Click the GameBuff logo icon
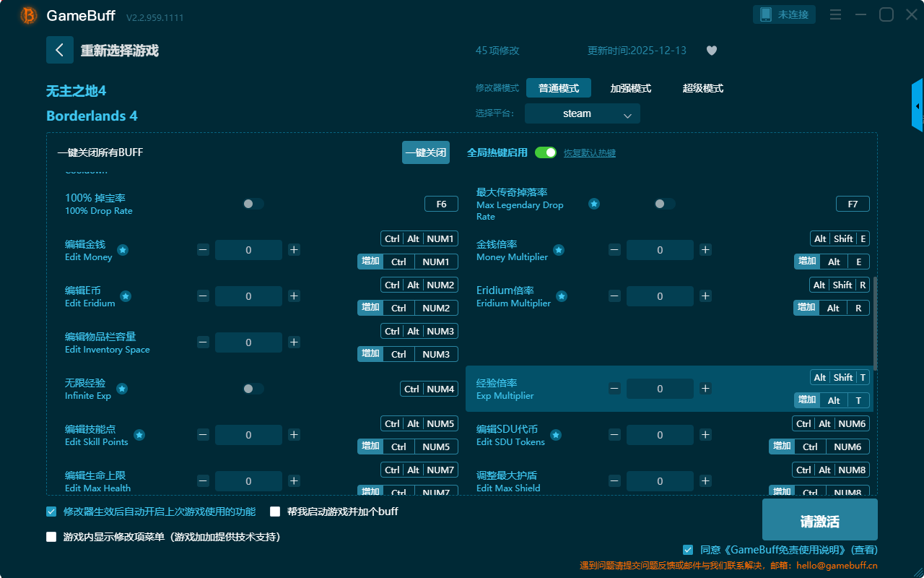This screenshot has width=924, height=578. click(x=29, y=15)
